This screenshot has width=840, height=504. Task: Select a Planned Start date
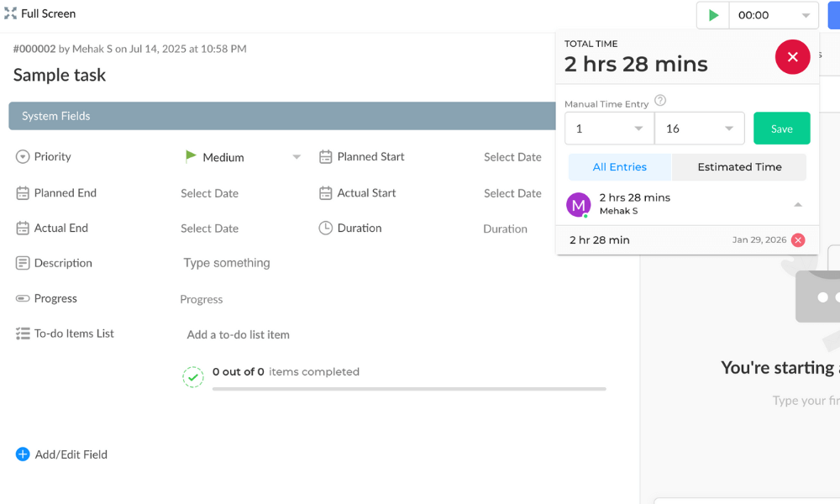(512, 157)
